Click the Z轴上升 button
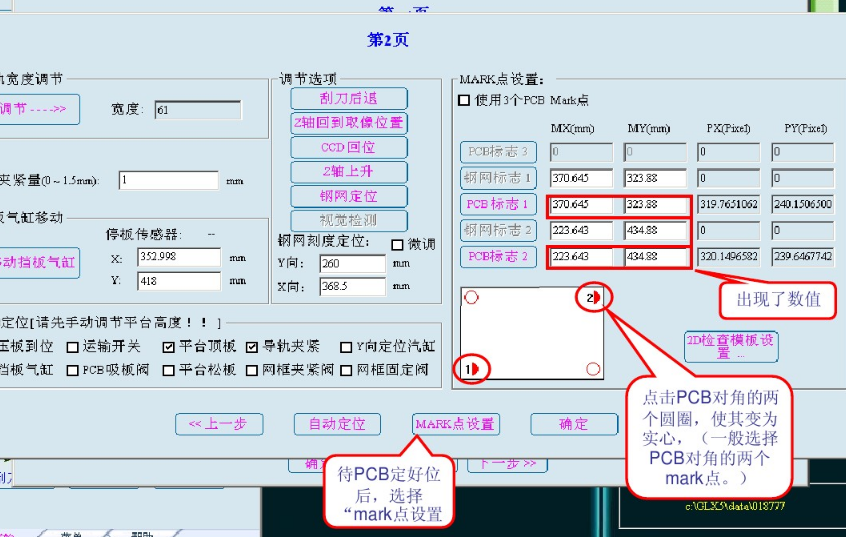This screenshot has height=537, width=846. tap(349, 171)
